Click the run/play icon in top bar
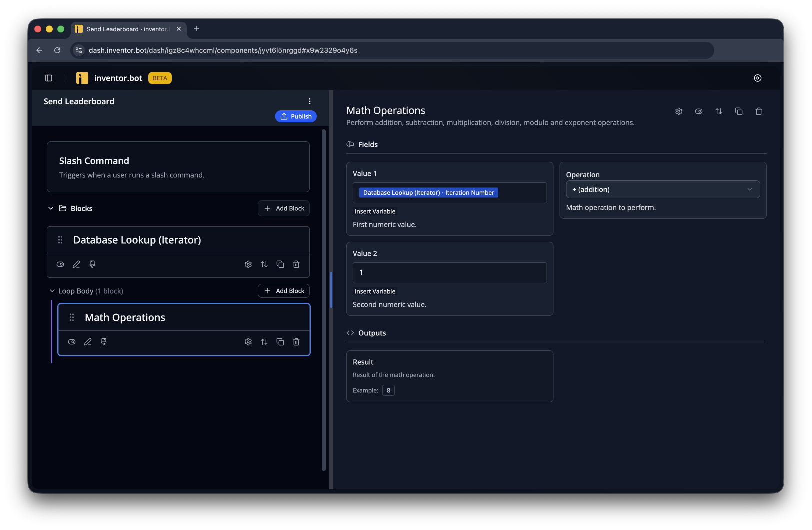812x530 pixels. [x=758, y=78]
